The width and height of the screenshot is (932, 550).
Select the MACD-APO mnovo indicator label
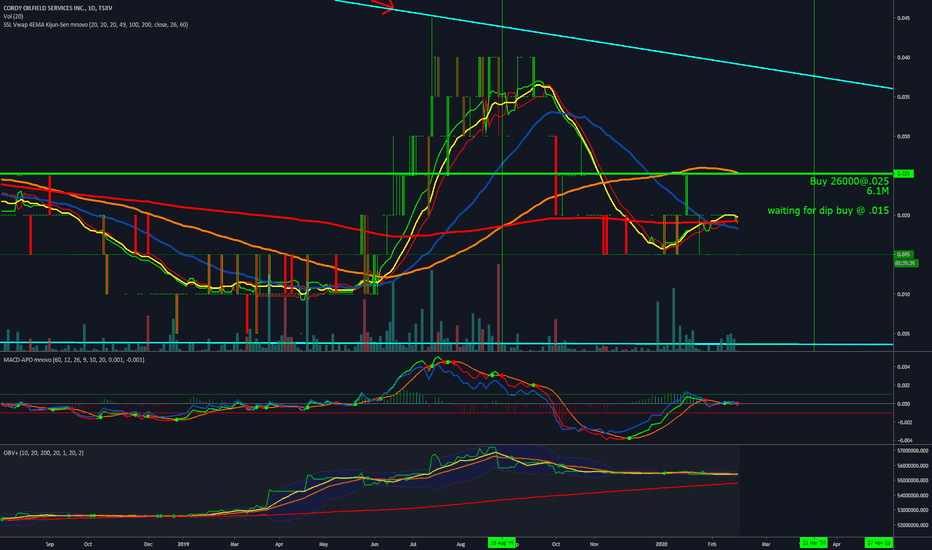tap(74, 360)
